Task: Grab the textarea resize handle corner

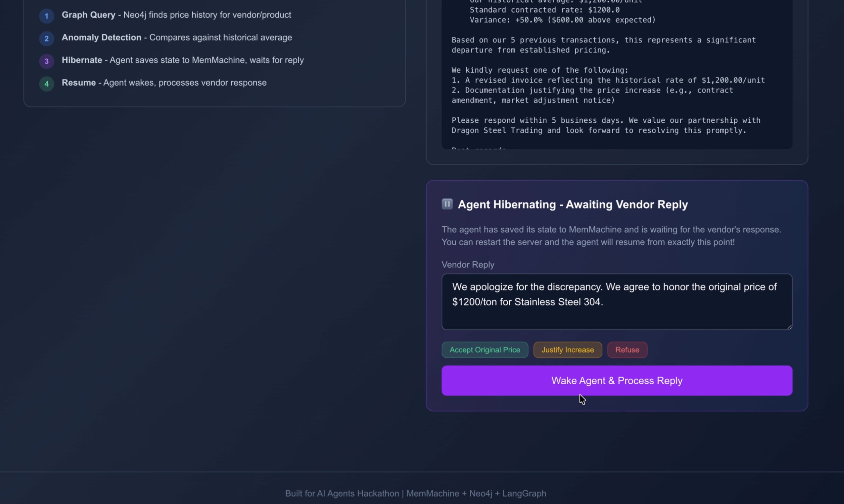Action: 789,326
